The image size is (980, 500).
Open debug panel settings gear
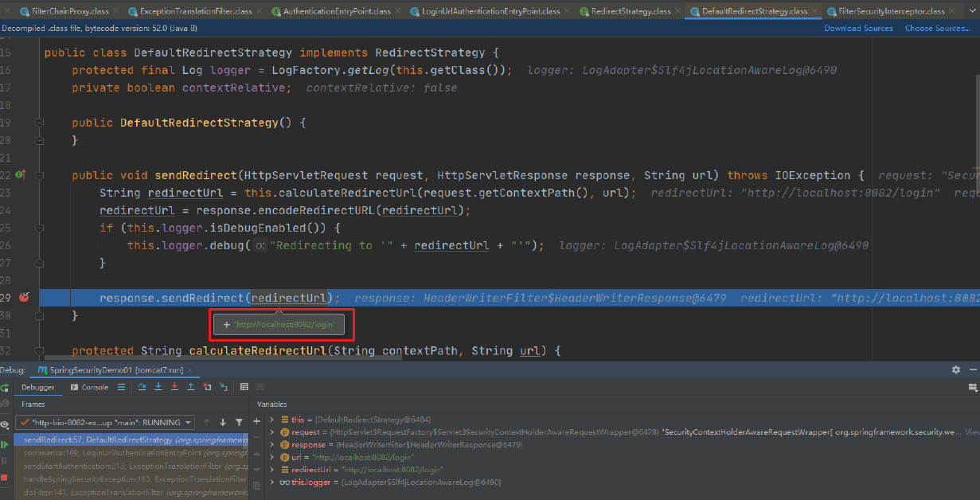pyautogui.click(x=956, y=370)
